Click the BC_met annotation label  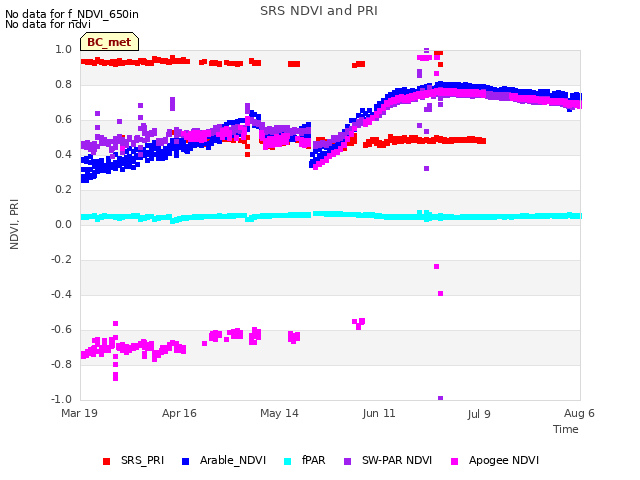pyautogui.click(x=109, y=42)
